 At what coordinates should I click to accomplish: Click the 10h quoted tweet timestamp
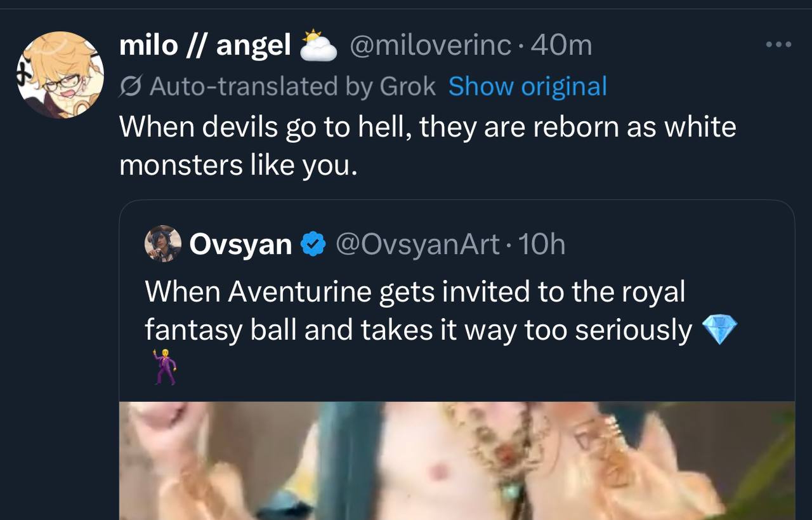pyautogui.click(x=541, y=244)
